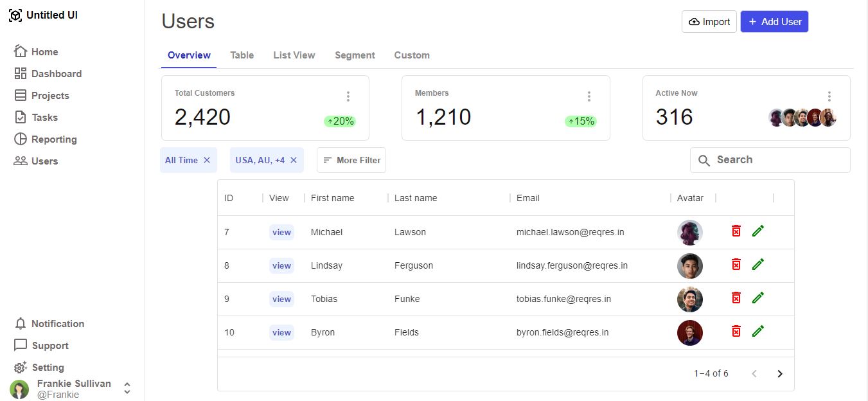
Task: Open the More Filter button
Action: click(x=351, y=160)
